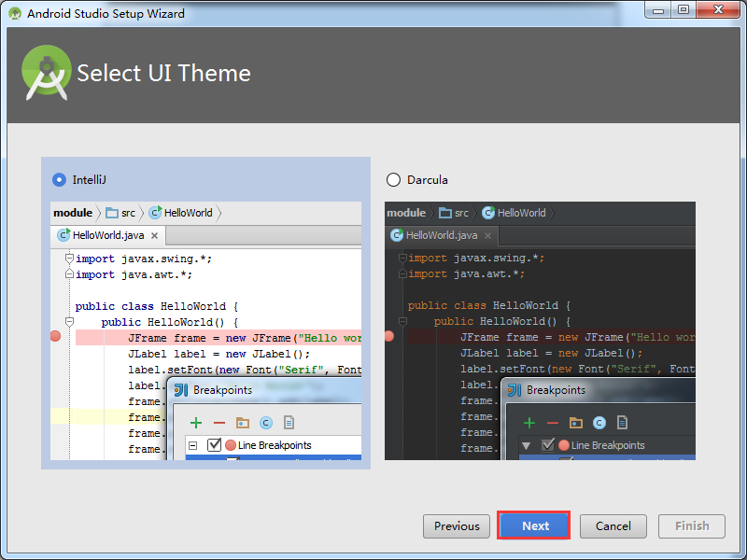
Task: Collapse Line Breakpoints via the Darcula triangle
Action: pos(528,445)
